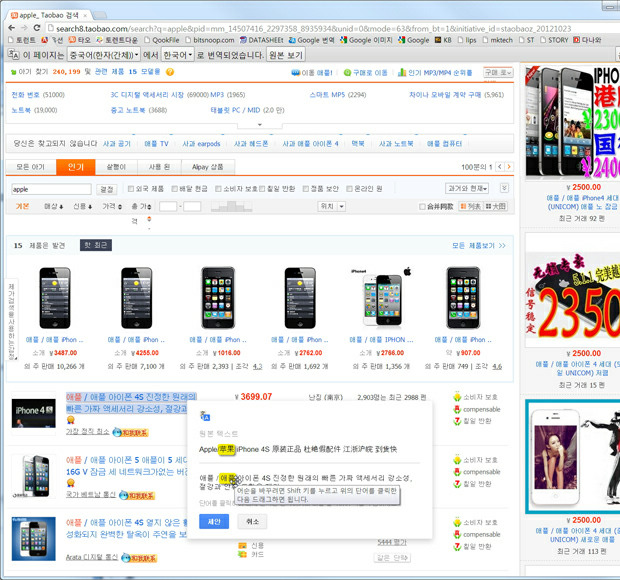Go to the previous results page arrow
The image size is (620, 580).
[499, 167]
